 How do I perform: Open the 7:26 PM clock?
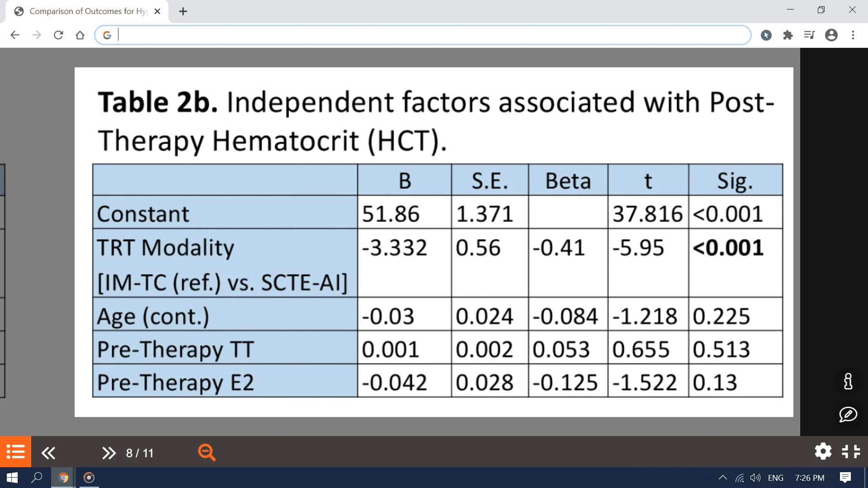click(x=810, y=478)
